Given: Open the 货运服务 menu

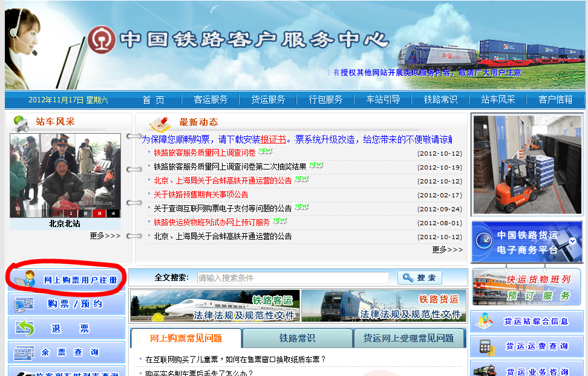Looking at the screenshot, I should tap(268, 99).
